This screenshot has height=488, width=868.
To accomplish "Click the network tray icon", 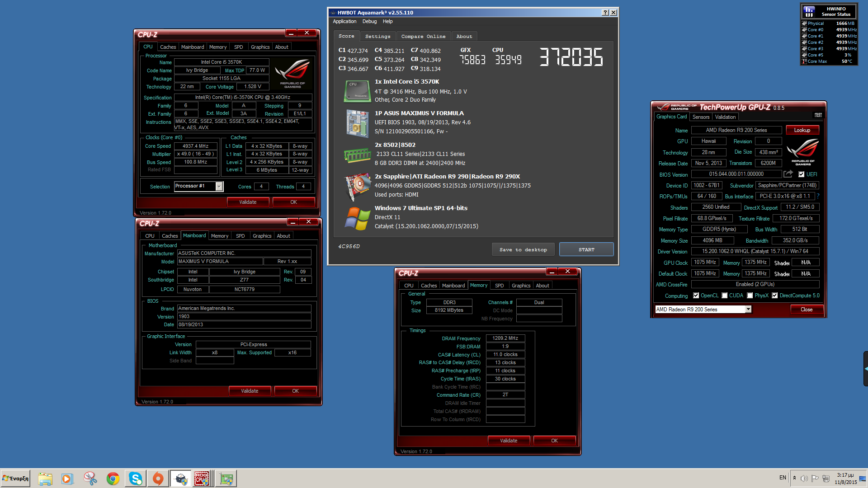I will pyautogui.click(x=826, y=478).
